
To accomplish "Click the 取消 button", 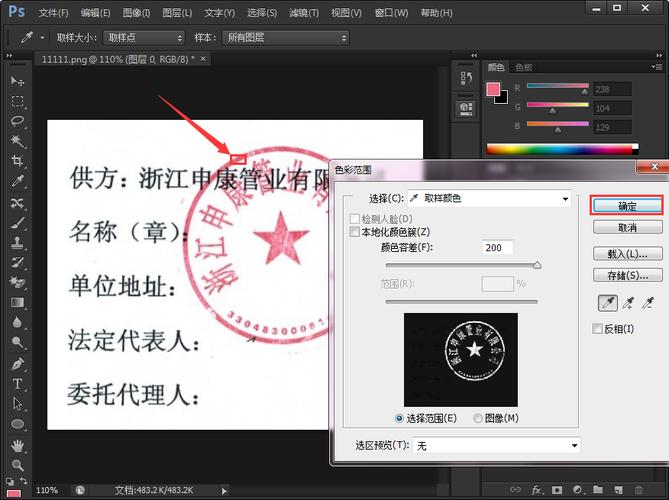I will [627, 227].
